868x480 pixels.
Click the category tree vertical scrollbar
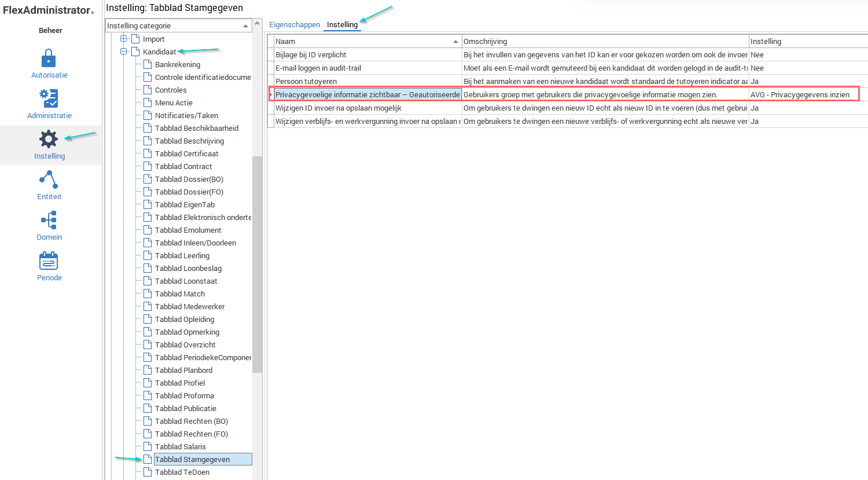(257, 261)
